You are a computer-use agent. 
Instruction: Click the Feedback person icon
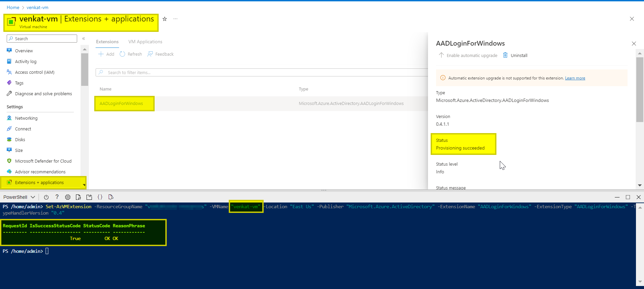tap(150, 54)
